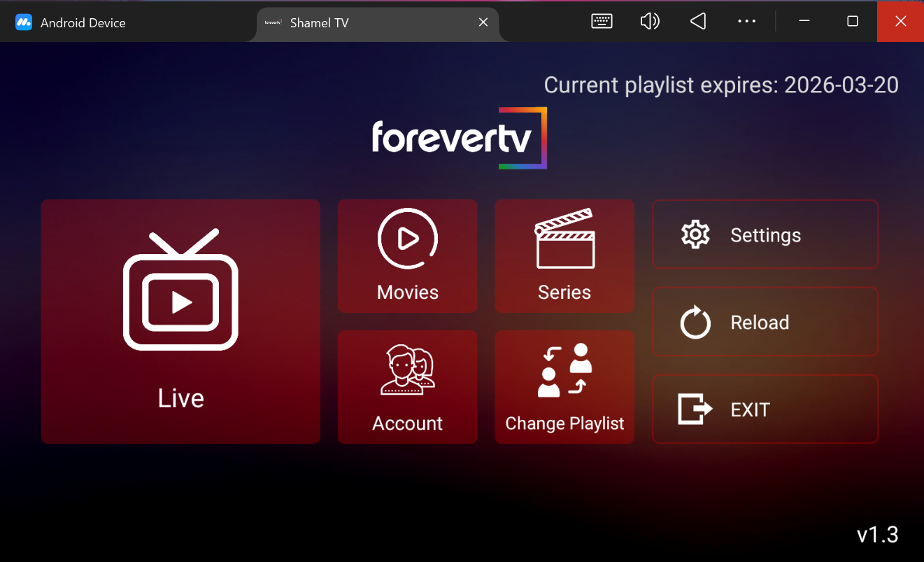
Task: Click the EXIT button
Action: click(765, 409)
